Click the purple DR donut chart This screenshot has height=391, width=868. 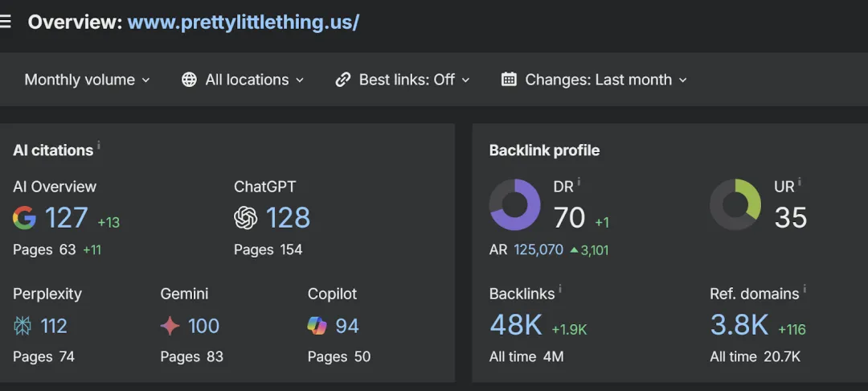tap(515, 204)
